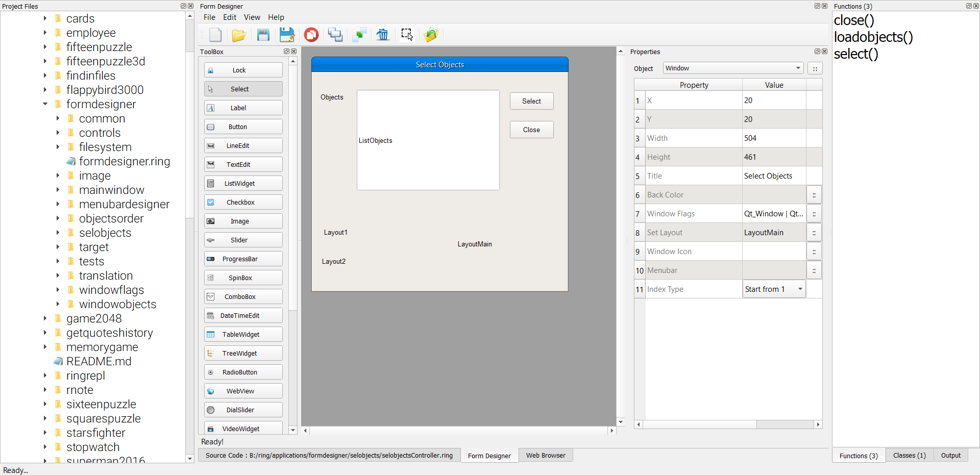Click the red Duplicate objects icon

[311, 35]
